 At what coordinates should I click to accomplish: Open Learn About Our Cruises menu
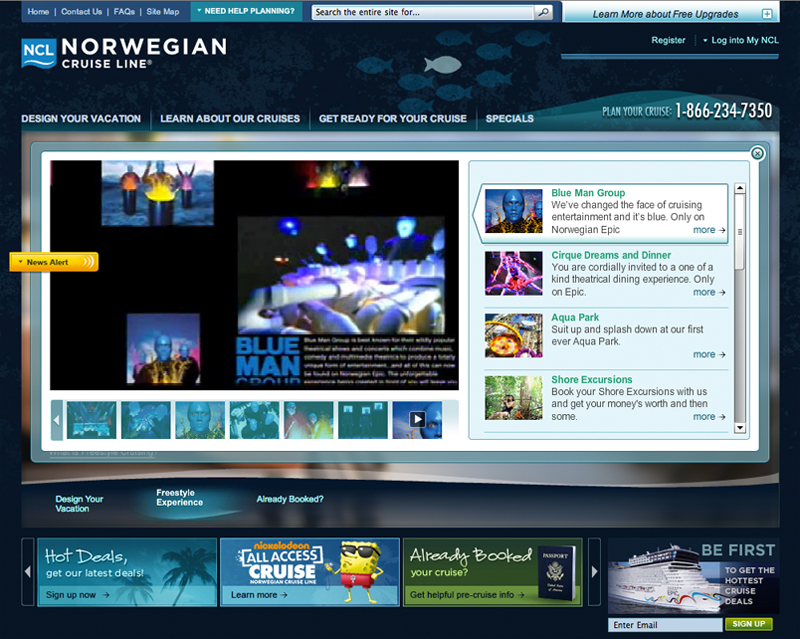[x=230, y=118]
